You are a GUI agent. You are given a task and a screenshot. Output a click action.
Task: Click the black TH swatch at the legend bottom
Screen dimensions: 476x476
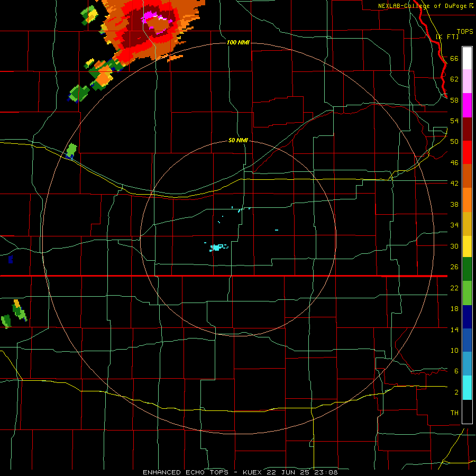tap(467, 411)
